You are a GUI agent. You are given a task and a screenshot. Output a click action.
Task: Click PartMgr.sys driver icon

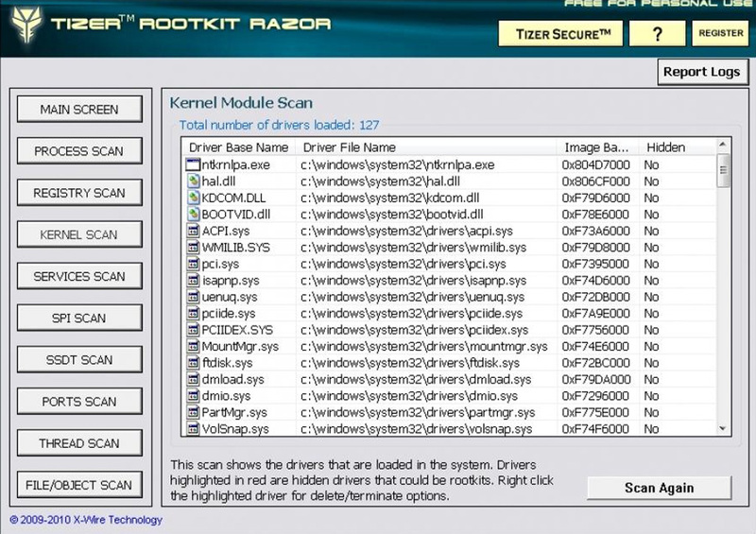tap(193, 412)
